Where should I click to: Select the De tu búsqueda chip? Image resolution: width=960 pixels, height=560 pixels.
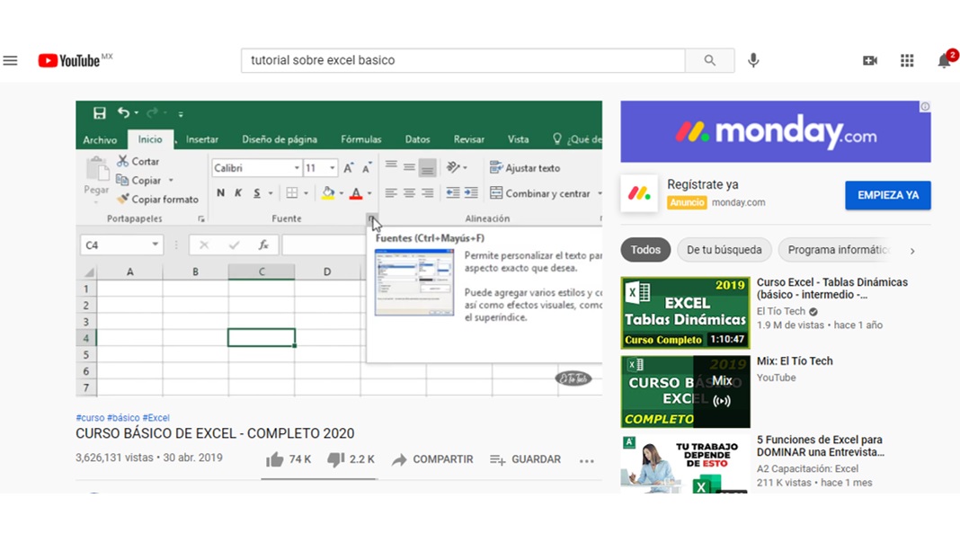[724, 250]
